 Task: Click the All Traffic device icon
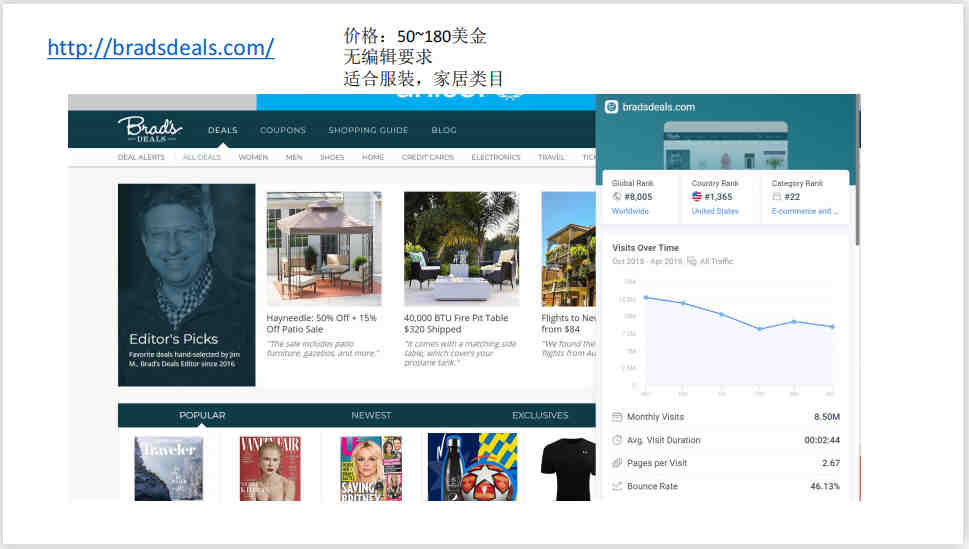pyautogui.click(x=692, y=262)
